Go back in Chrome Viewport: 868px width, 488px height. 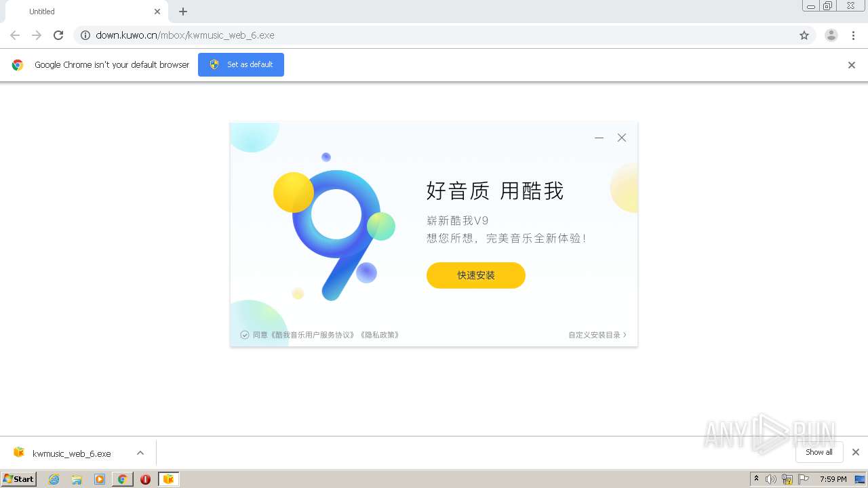tap(15, 35)
